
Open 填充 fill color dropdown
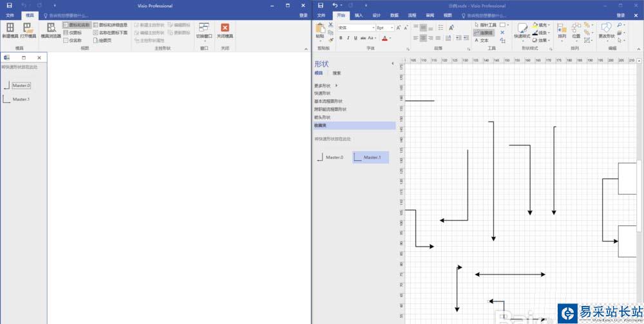click(x=540, y=25)
